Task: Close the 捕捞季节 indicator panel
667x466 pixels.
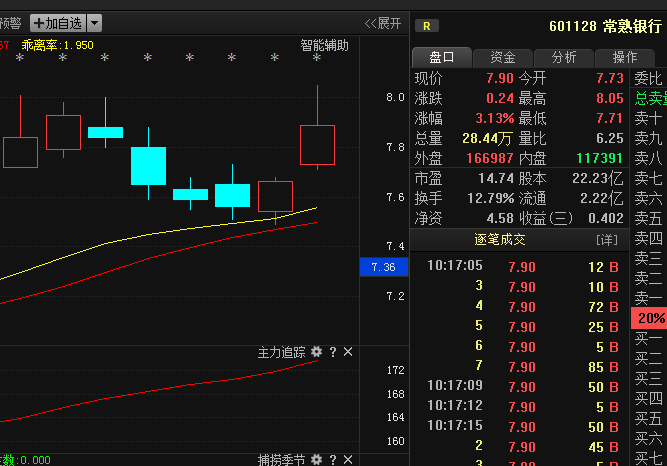Action: pyautogui.click(x=348, y=460)
